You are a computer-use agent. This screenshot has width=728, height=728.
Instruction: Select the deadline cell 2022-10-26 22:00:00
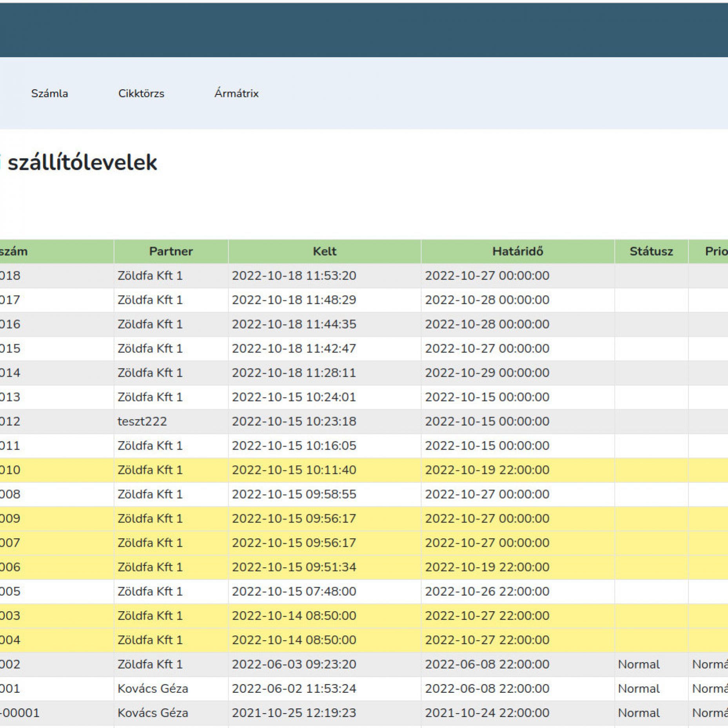click(487, 592)
